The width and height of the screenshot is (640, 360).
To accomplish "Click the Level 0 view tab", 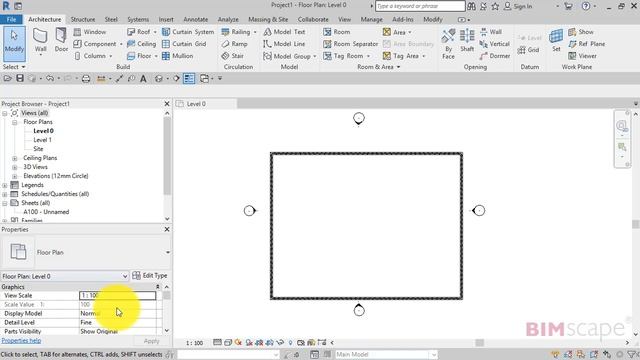I will [x=205, y=104].
